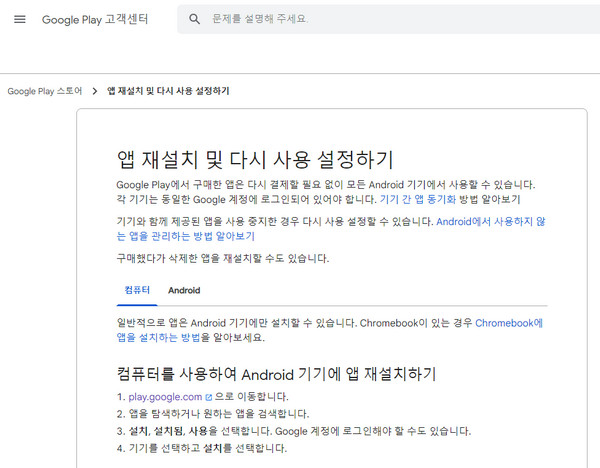
Task: Click the main article heading '앱 재설치 및 다시 사용 설정하기'
Action: (x=255, y=160)
